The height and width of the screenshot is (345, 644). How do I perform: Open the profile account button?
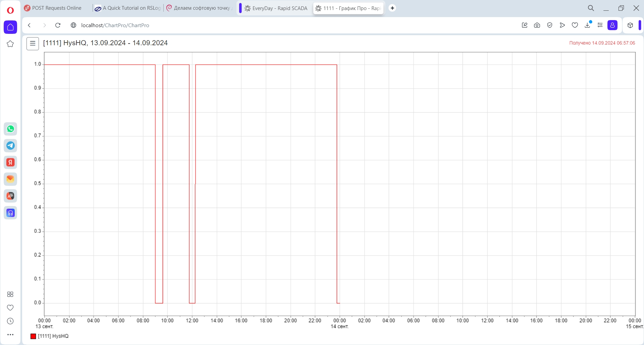[x=612, y=25]
